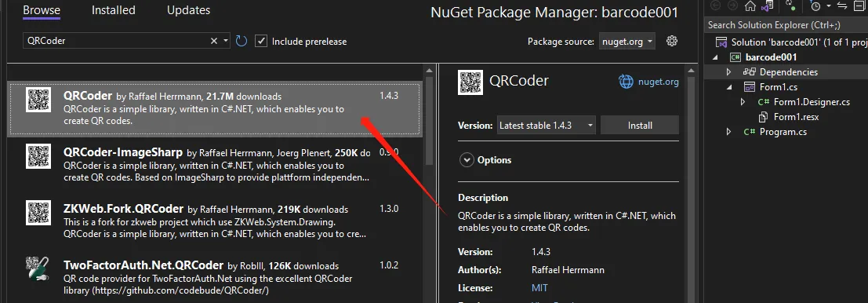Expand the Program.cs tree node
Viewport: 868px width, 303px height.
[x=729, y=132]
